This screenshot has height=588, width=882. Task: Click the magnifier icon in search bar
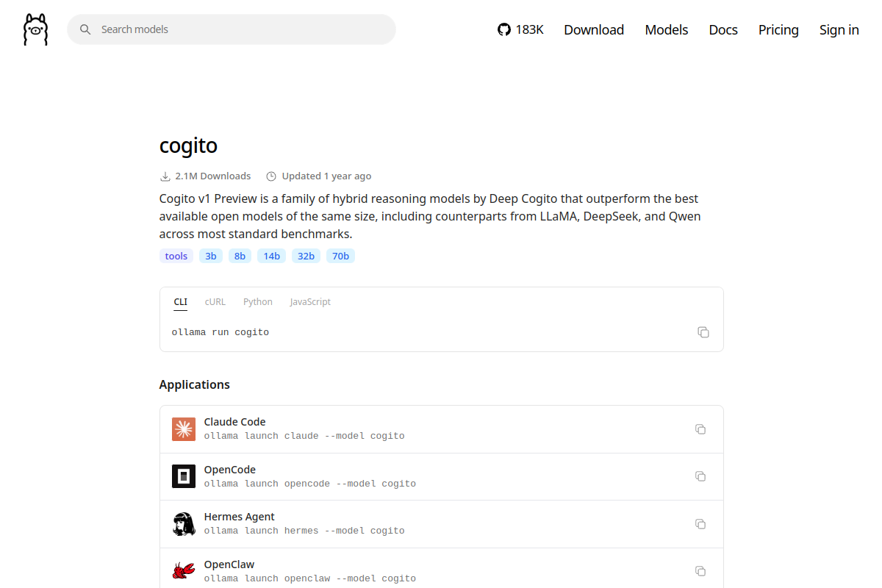point(85,29)
